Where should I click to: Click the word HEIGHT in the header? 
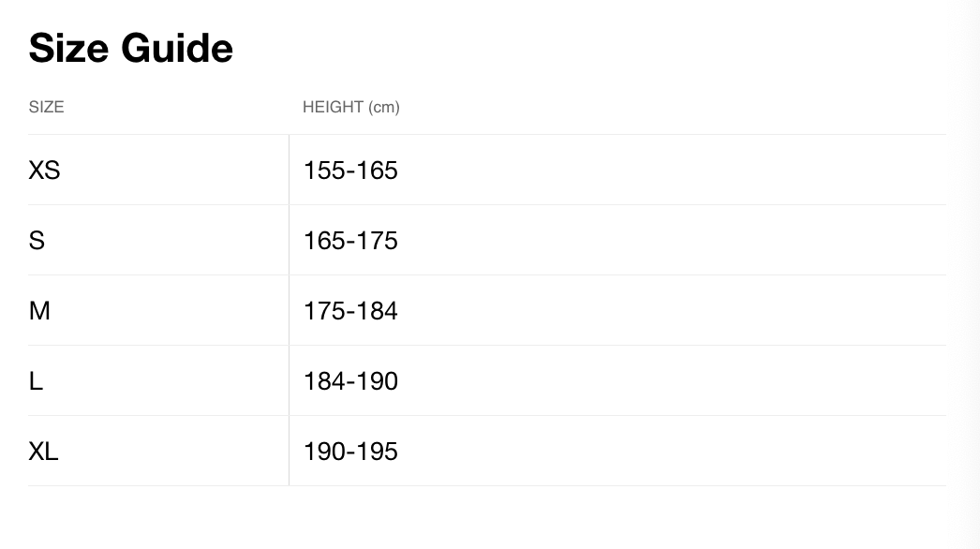click(x=333, y=107)
